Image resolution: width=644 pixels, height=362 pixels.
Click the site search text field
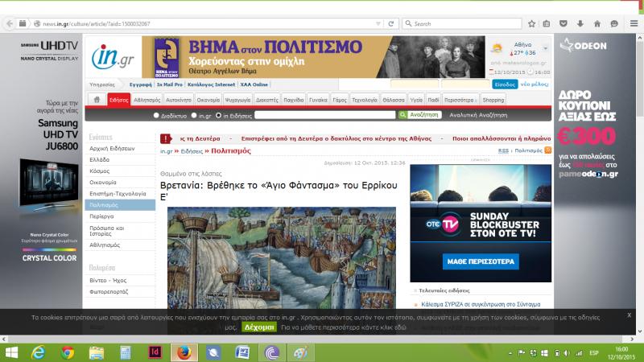tap(325, 115)
